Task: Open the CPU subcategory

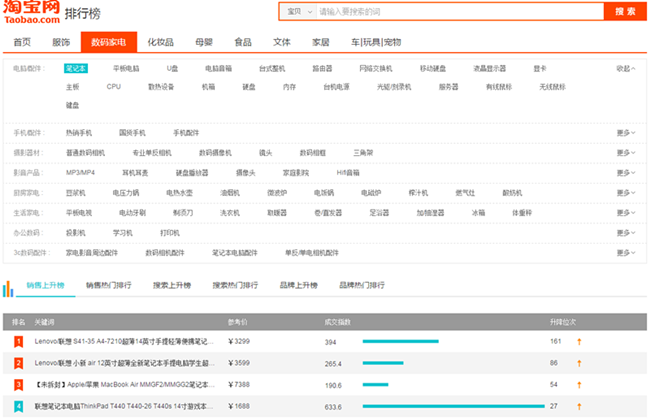Action: (114, 87)
